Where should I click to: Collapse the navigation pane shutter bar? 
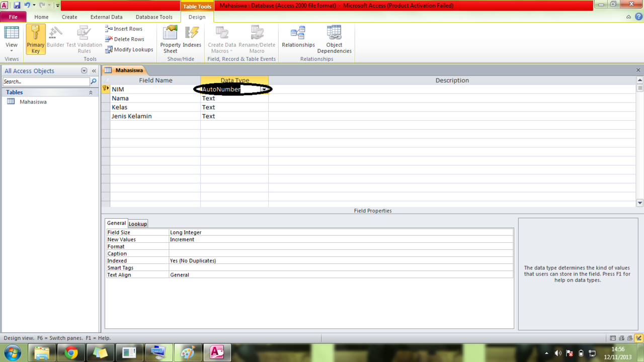click(x=94, y=71)
